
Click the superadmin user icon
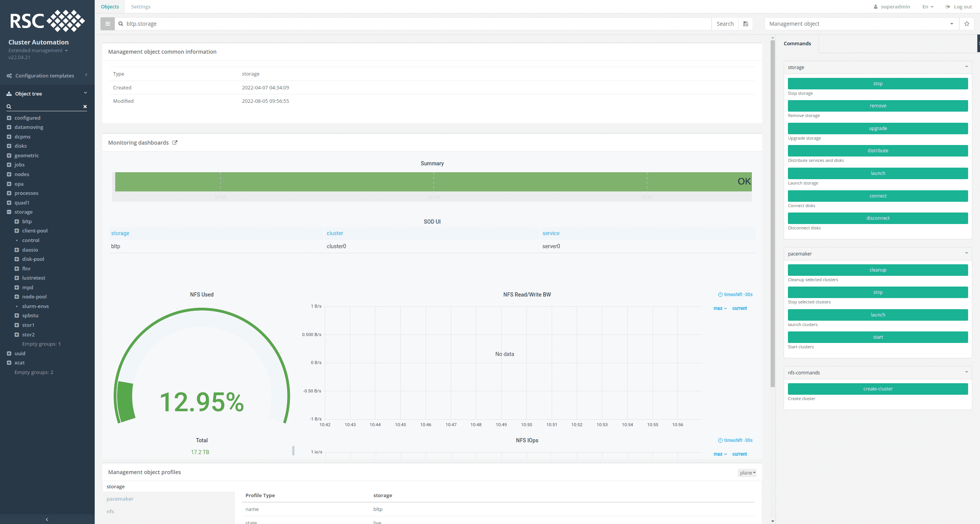(x=876, y=7)
